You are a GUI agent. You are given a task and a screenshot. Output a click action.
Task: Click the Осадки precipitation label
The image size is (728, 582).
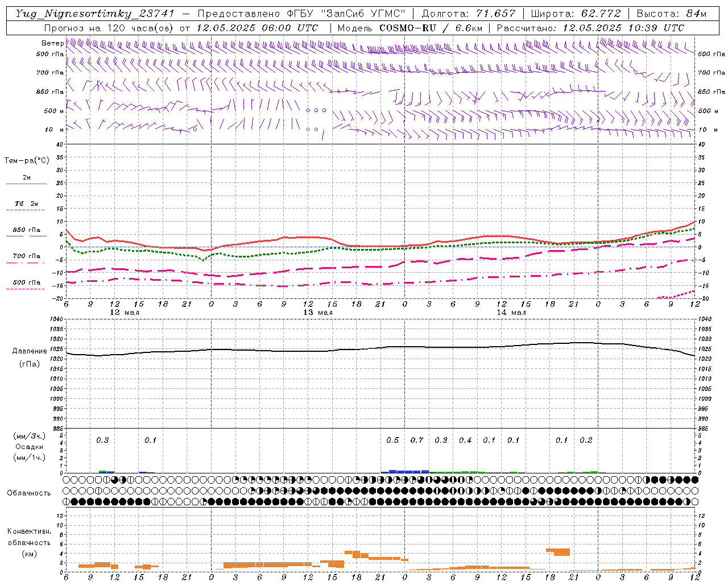click(29, 447)
